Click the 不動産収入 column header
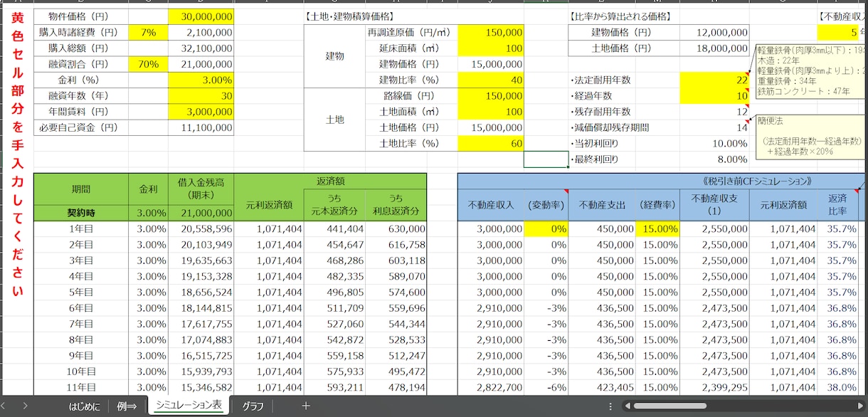 [491, 205]
